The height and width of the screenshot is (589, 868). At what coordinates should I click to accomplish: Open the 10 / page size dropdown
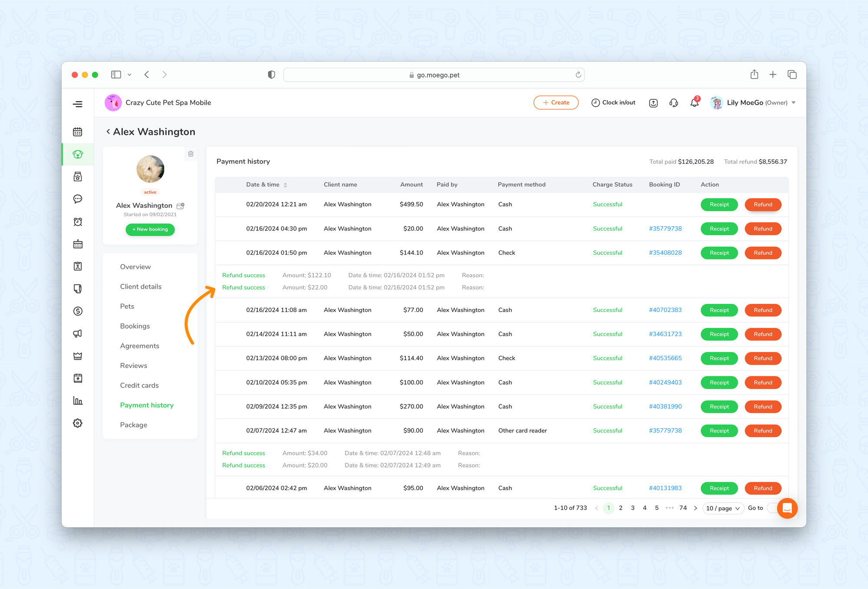tap(723, 508)
